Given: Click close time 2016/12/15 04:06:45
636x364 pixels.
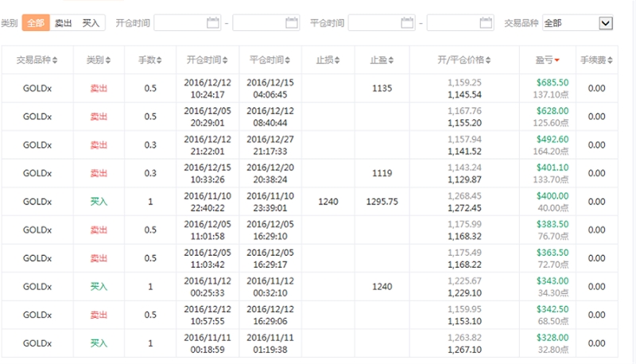Looking at the screenshot, I should point(270,88).
